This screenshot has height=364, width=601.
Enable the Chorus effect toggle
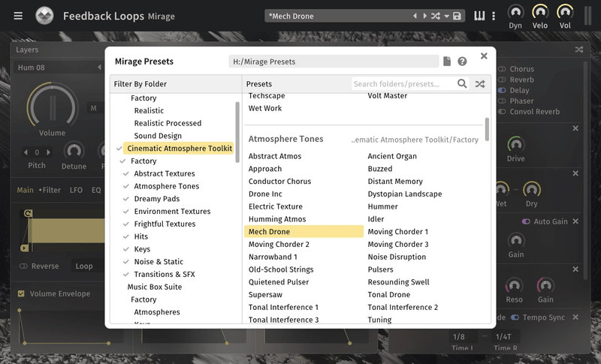pos(502,69)
